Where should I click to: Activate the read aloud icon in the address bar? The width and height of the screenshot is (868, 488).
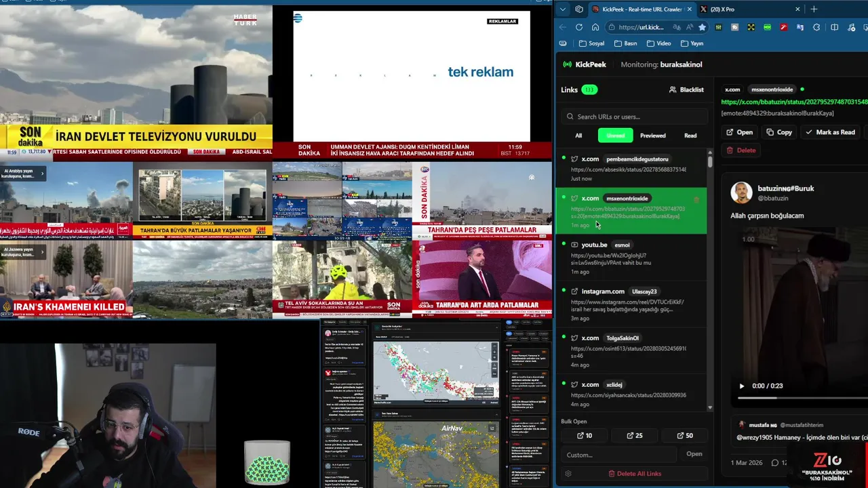click(x=688, y=27)
